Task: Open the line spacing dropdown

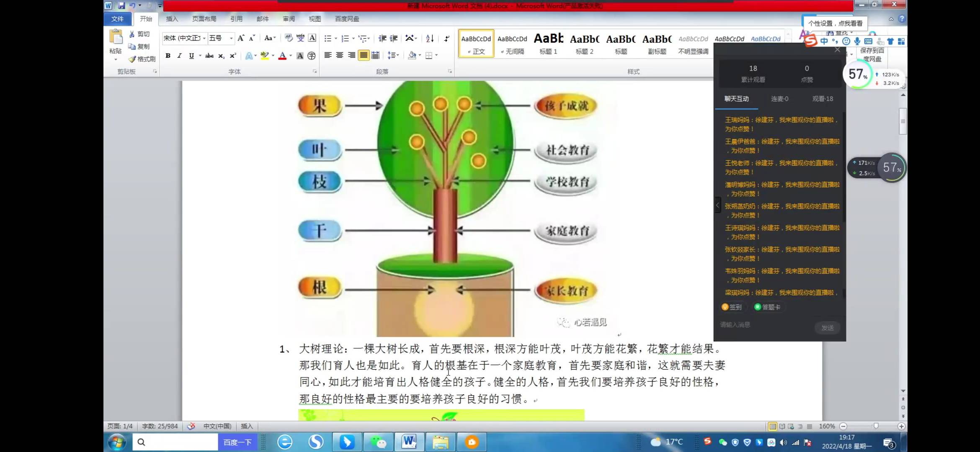Action: [x=393, y=55]
